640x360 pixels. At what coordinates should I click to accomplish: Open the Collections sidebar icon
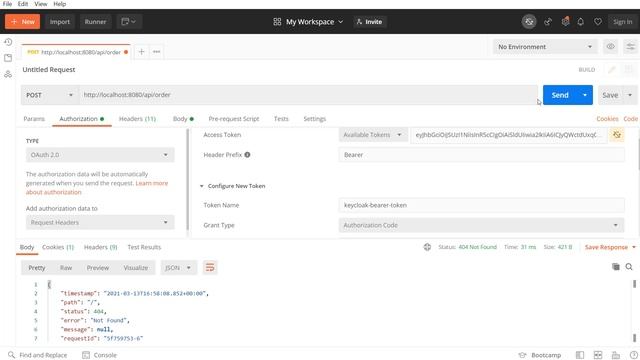click(x=8, y=58)
